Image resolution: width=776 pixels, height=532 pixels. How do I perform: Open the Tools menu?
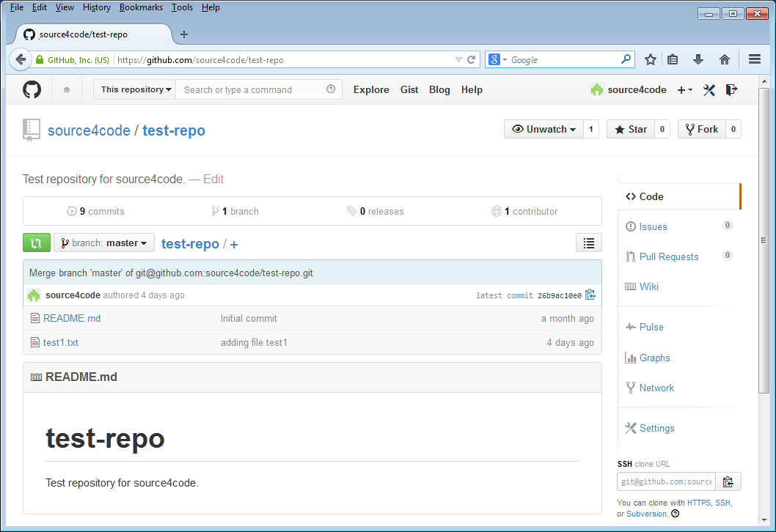point(182,7)
